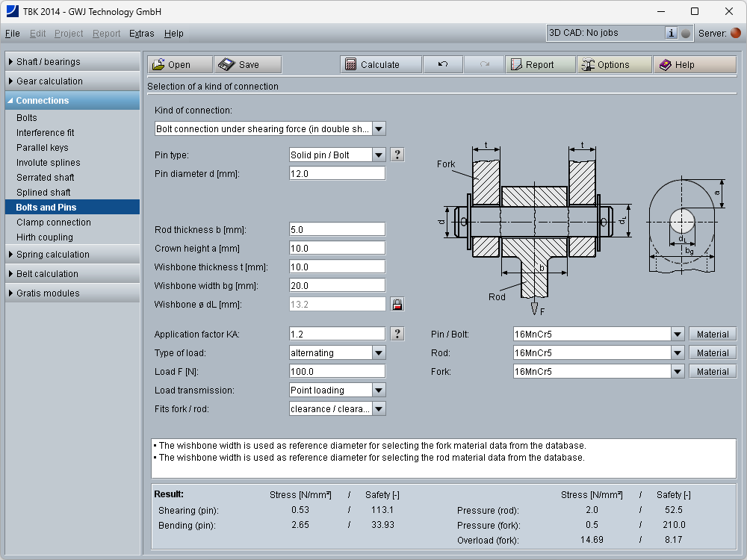The image size is (747, 560).
Task: Open the Kind of connection dropdown
Action: (379, 128)
